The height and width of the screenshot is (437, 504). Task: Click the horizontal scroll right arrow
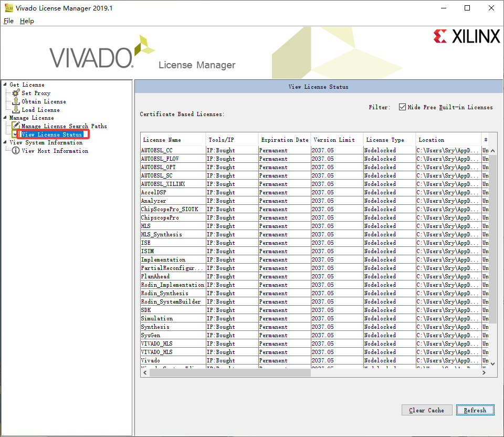484,373
